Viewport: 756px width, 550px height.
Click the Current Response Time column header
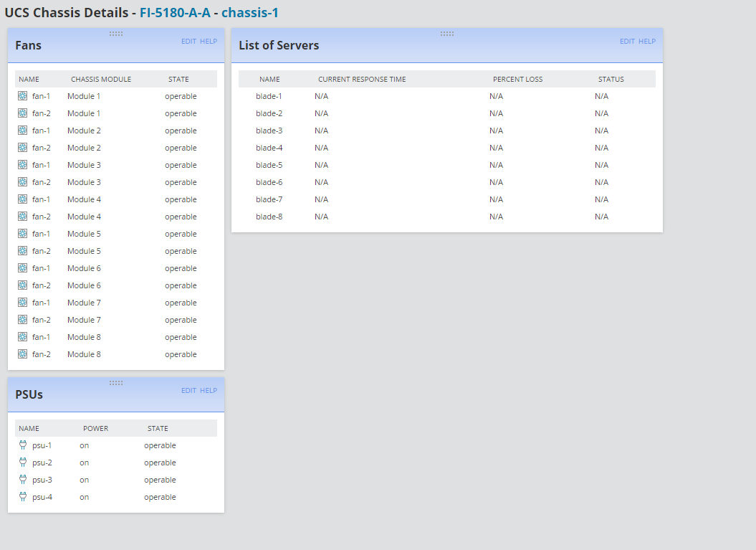click(x=362, y=79)
